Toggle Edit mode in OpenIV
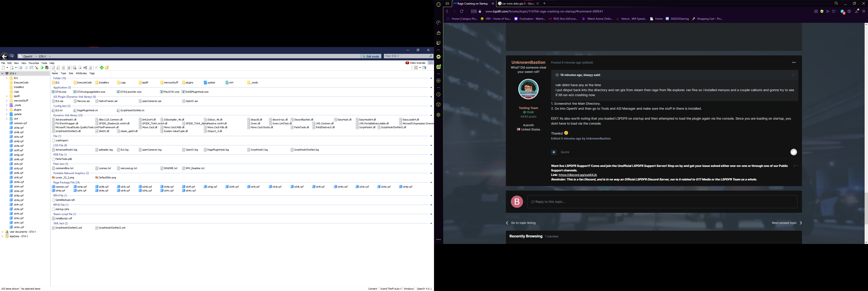 (371, 56)
